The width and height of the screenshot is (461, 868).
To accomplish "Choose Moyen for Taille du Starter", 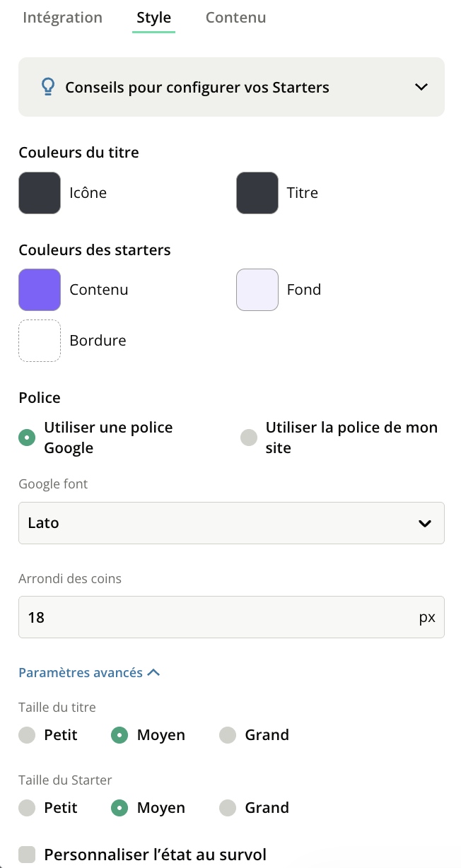I will 119,808.
